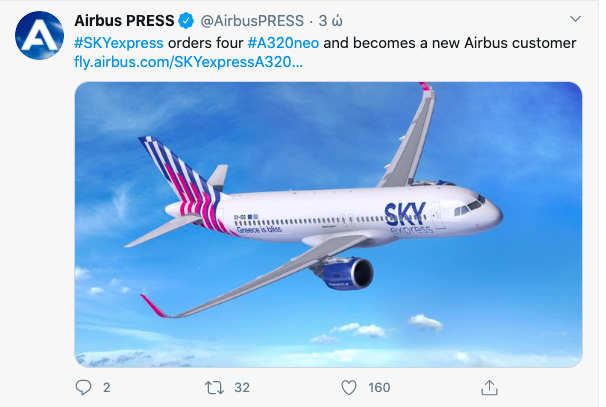This screenshot has height=407, width=606.
Task: Follow the #A320neo hashtag link
Action: pos(283,43)
